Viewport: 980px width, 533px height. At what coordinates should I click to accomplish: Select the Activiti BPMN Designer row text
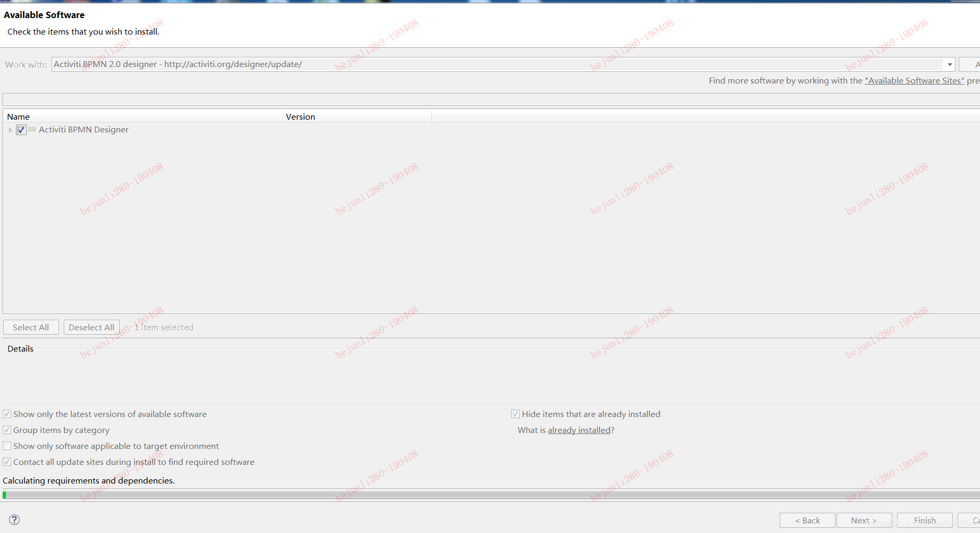pos(83,129)
